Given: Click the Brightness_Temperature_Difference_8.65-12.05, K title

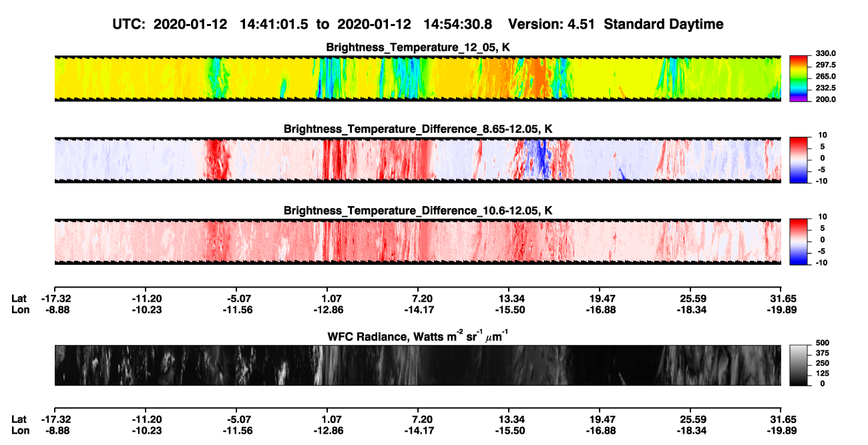Looking at the screenshot, I should click(x=417, y=129).
